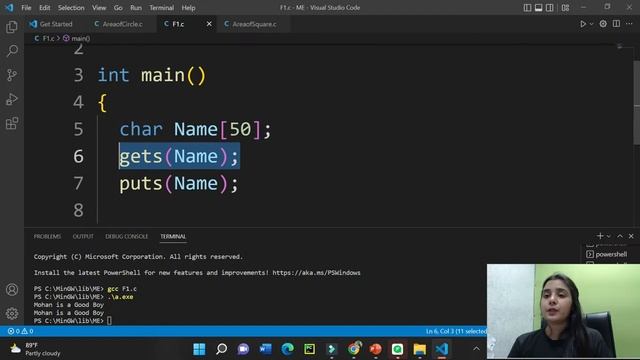The width and height of the screenshot is (640, 360).
Task: Click the errors and warnings status item
Action: (x=20, y=331)
